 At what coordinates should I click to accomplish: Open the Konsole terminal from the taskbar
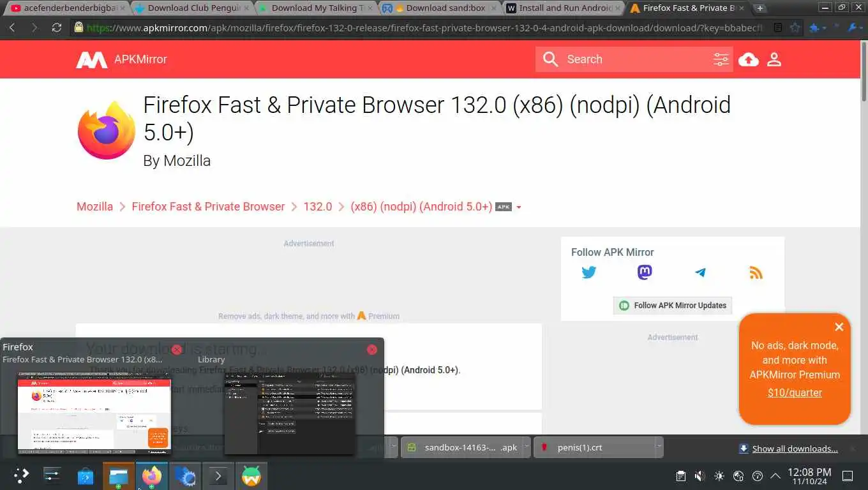[x=218, y=476]
